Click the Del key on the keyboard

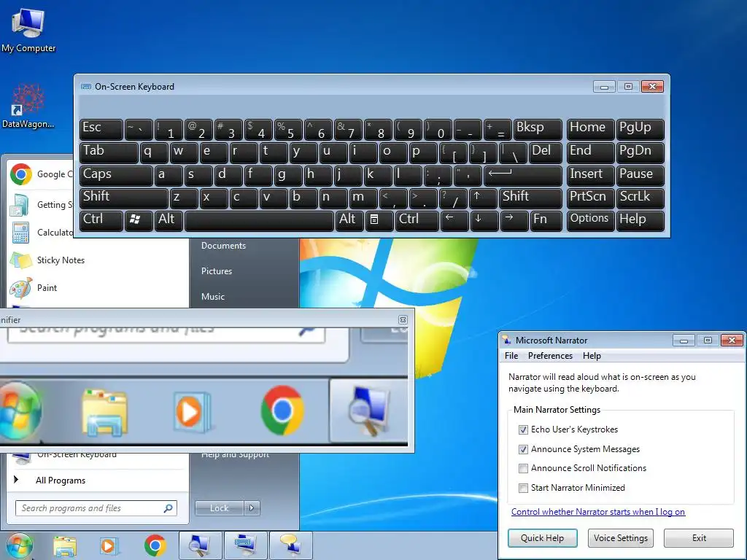click(x=546, y=152)
